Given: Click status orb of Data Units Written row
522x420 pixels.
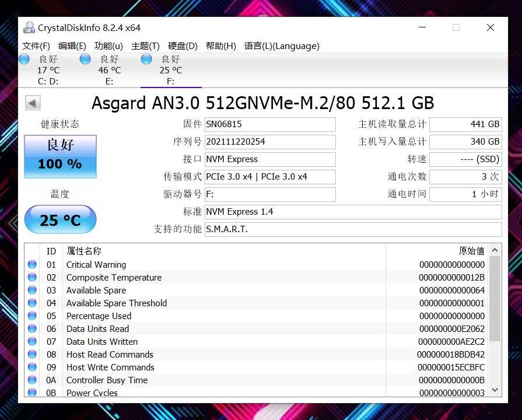Looking at the screenshot, I should pos(32,341).
